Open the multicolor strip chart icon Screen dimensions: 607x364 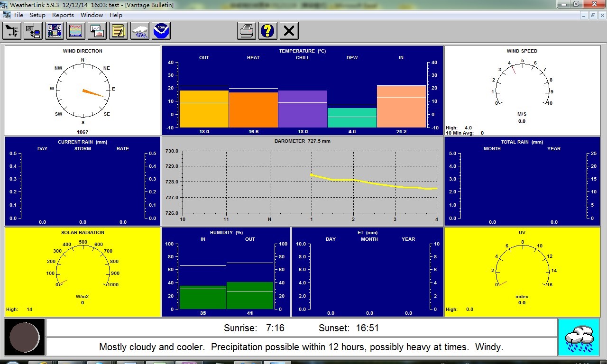[76, 31]
